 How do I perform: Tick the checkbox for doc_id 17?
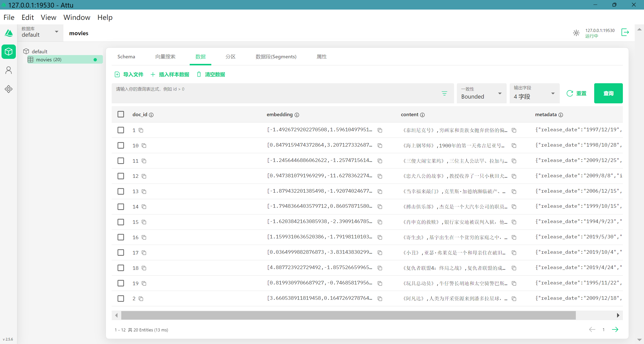coord(121,252)
